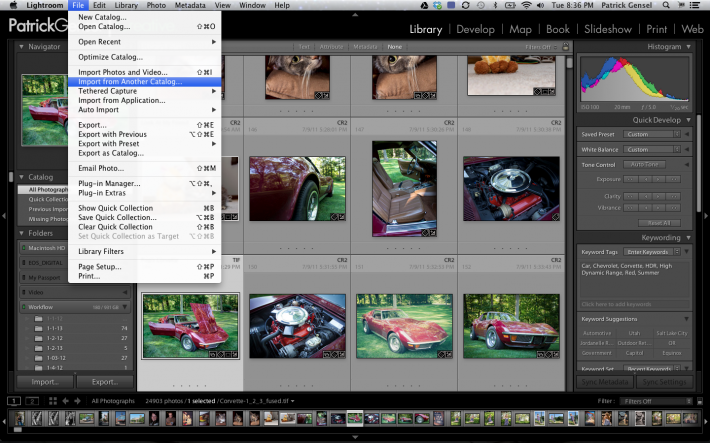Click single-step increase Exposure arrow
The height and width of the screenshot is (443, 710).
click(658, 179)
